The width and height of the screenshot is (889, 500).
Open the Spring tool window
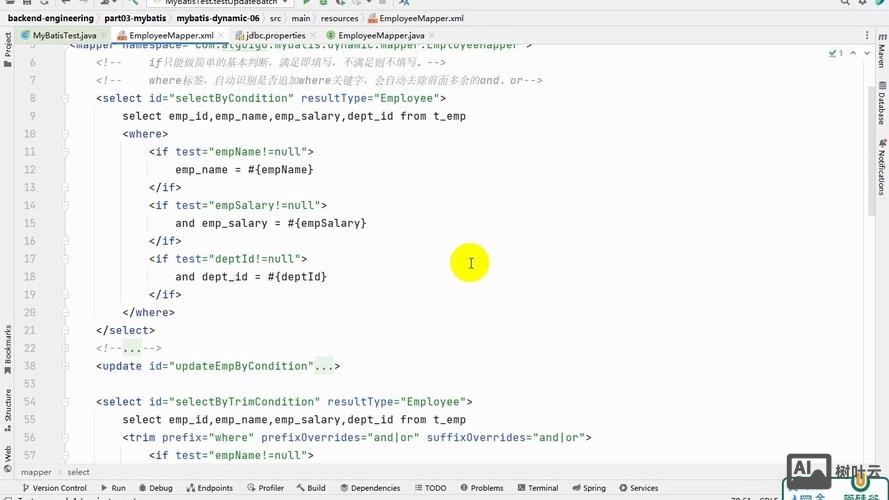tap(589, 488)
